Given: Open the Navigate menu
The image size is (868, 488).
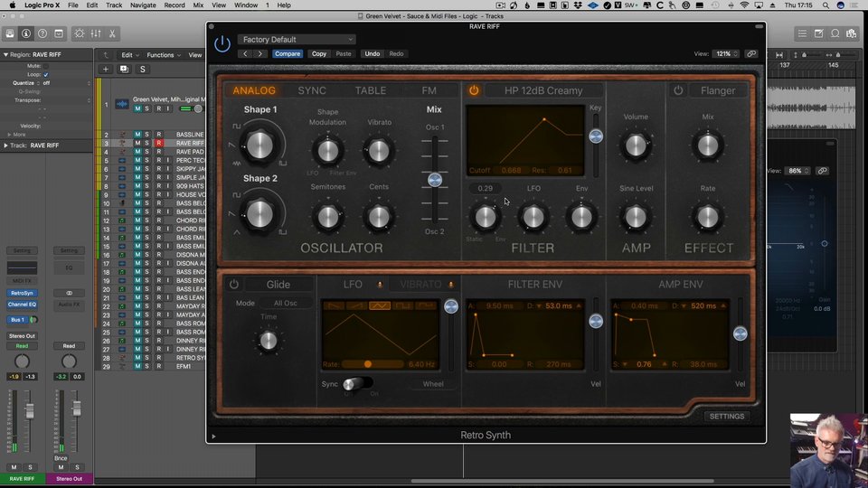Looking at the screenshot, I should point(143,5).
